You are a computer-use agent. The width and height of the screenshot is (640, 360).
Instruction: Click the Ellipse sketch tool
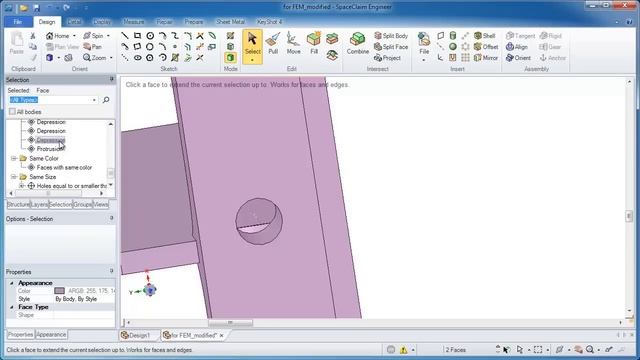tap(138, 58)
